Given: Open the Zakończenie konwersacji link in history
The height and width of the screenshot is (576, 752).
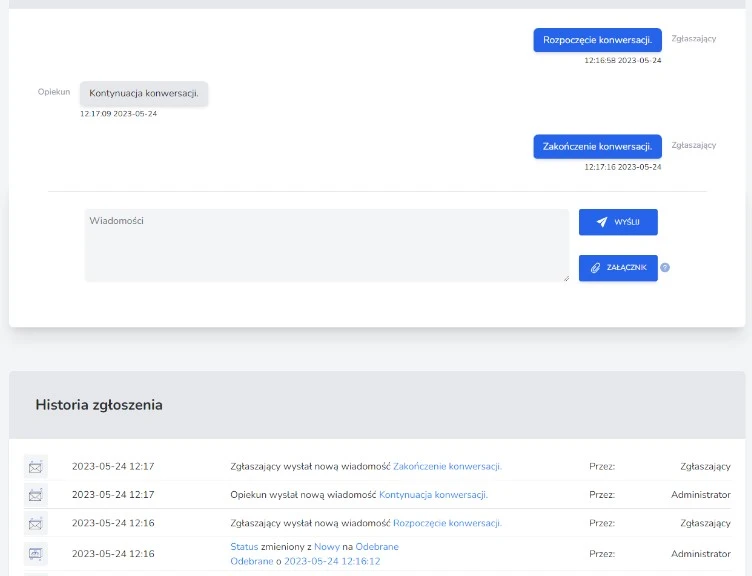Looking at the screenshot, I should (x=447, y=466).
